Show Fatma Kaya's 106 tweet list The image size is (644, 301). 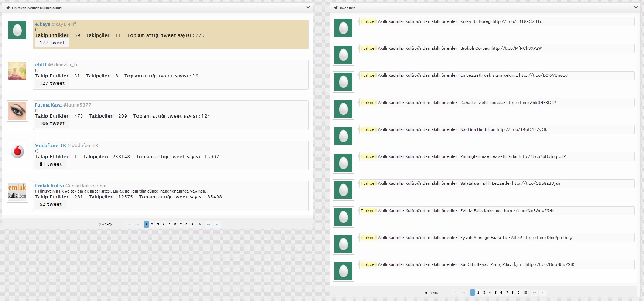click(x=52, y=124)
